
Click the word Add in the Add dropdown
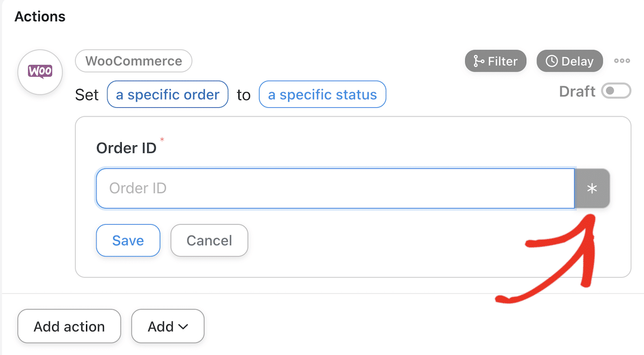click(160, 327)
